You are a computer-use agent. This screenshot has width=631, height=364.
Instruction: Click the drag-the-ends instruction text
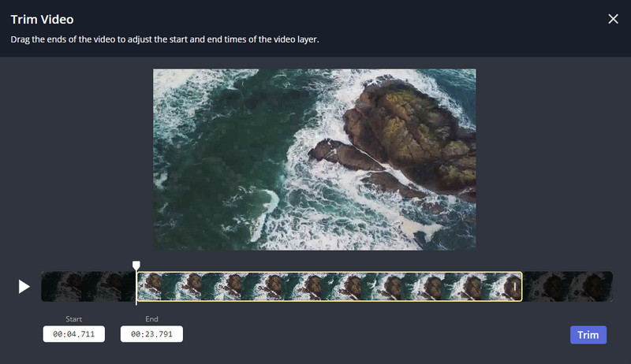pos(165,39)
